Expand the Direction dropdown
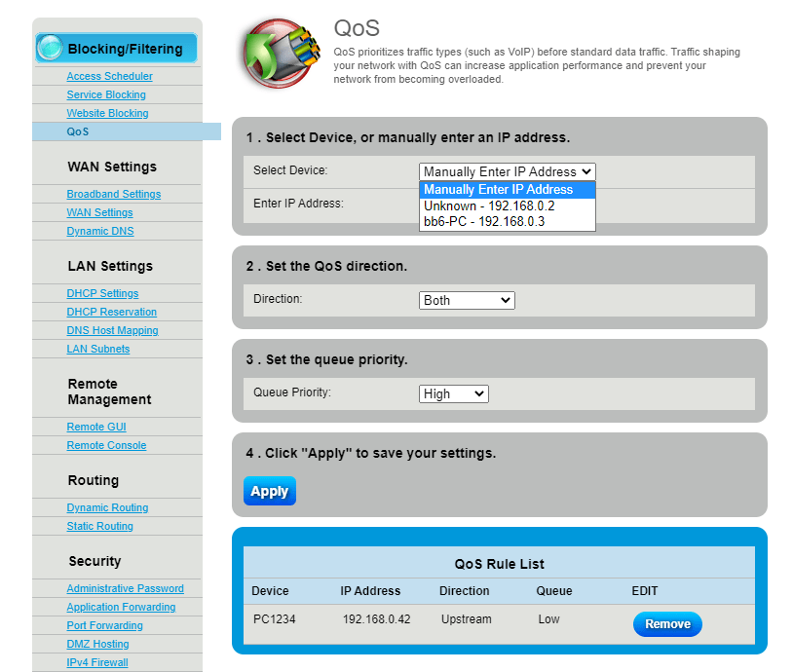793x672 pixels. 467,300
